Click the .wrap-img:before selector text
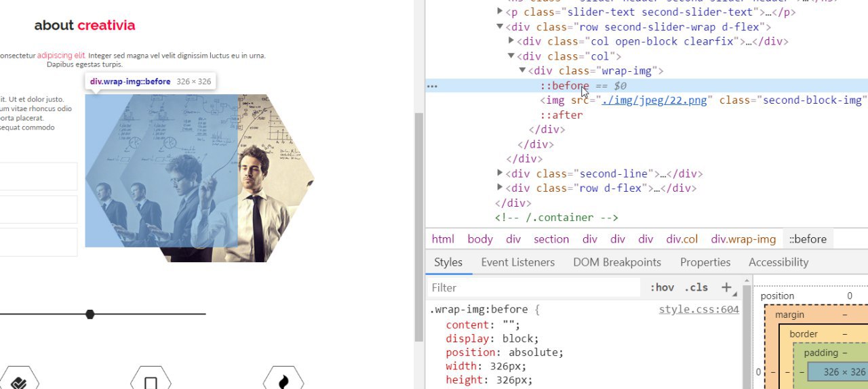This screenshot has height=389, width=868. [480, 310]
